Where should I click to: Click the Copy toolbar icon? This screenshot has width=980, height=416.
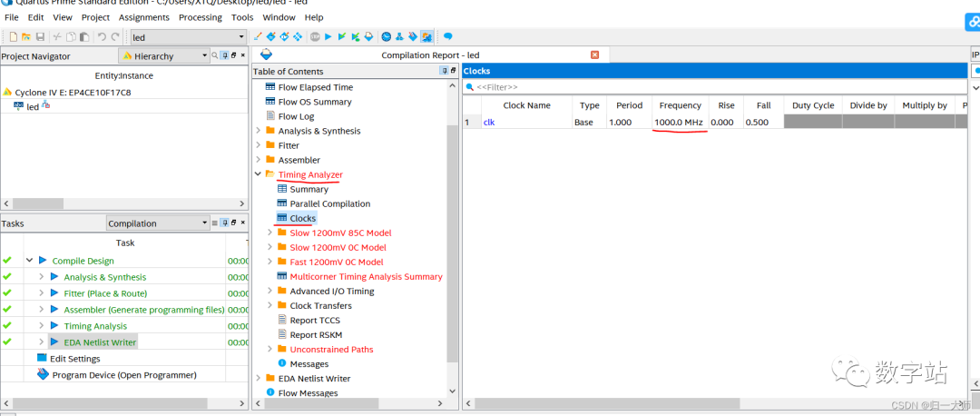(71, 37)
